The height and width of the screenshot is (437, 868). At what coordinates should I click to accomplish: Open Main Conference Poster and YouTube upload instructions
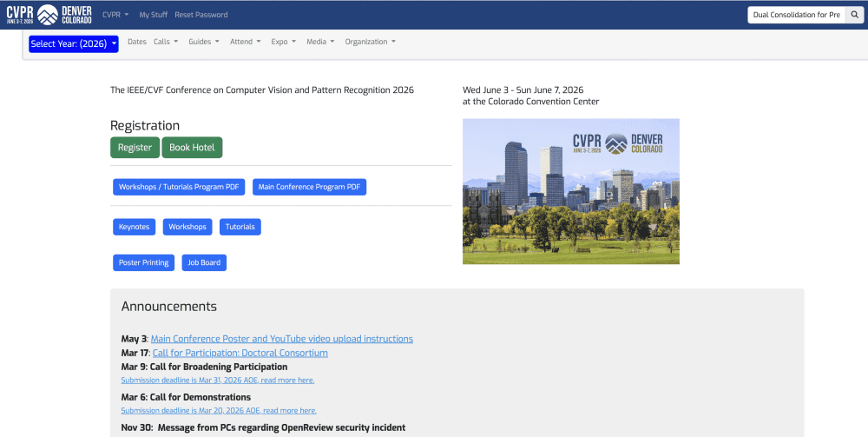click(282, 339)
